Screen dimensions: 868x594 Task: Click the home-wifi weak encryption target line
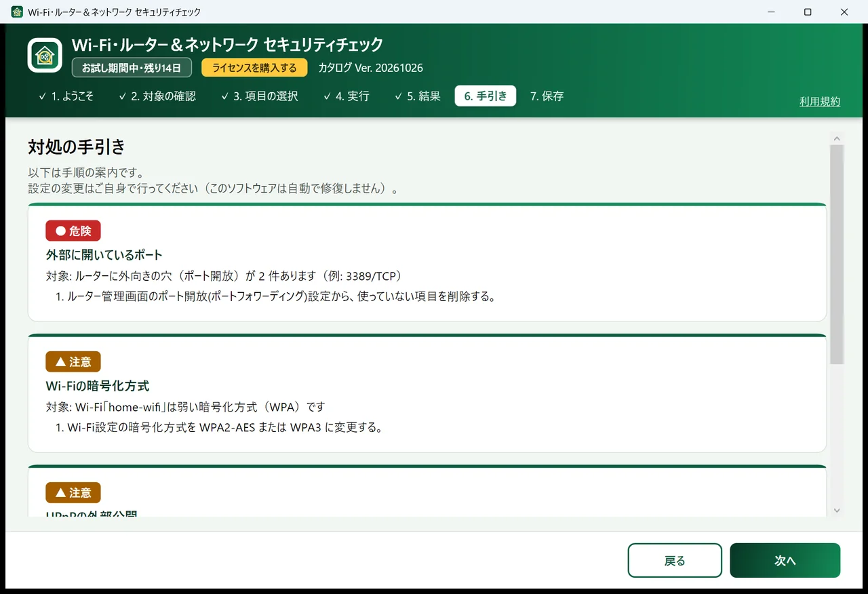point(185,407)
